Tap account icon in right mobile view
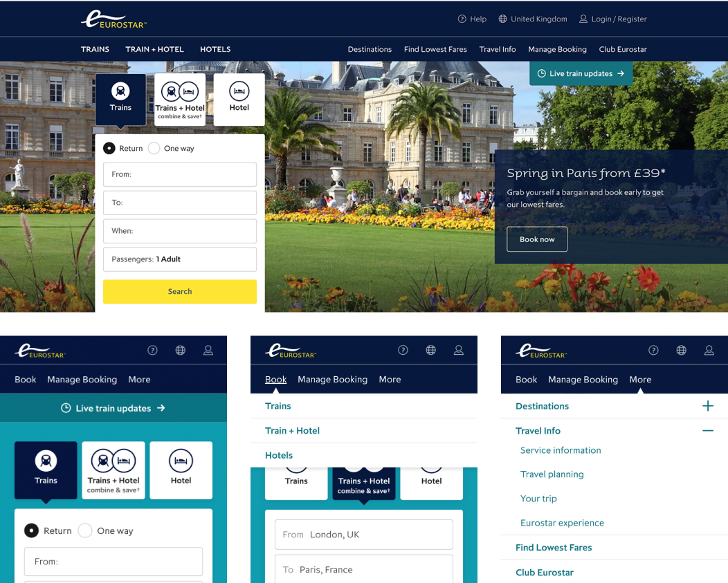 [x=709, y=350]
